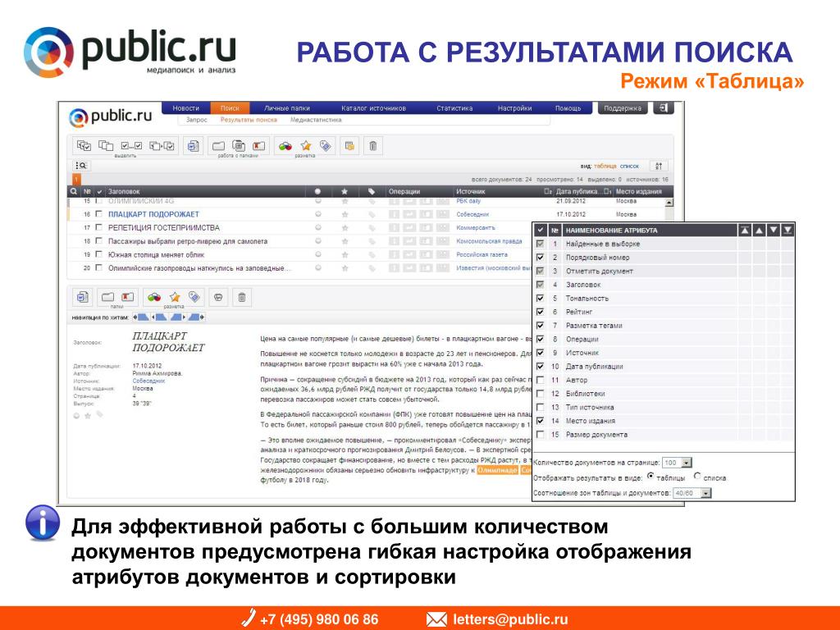
Task: Click the star in 'ПЛАЦКАРТ ПОДОРОЖАЕТ' row
Action: [x=345, y=214]
